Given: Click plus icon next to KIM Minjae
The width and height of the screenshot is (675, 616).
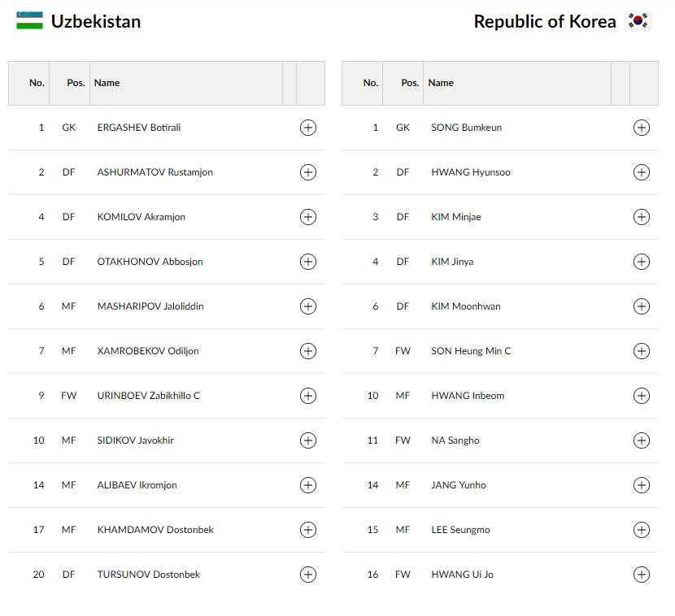Looking at the screenshot, I should (642, 217).
